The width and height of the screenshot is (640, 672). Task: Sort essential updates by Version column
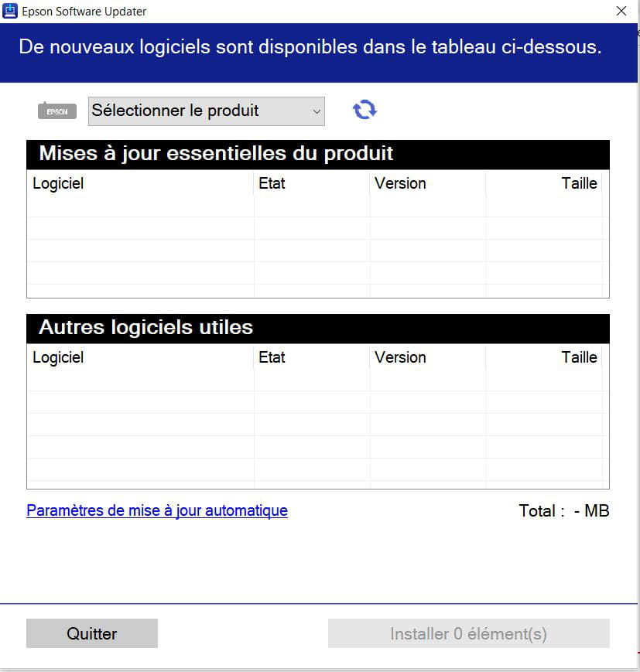pyautogui.click(x=428, y=183)
